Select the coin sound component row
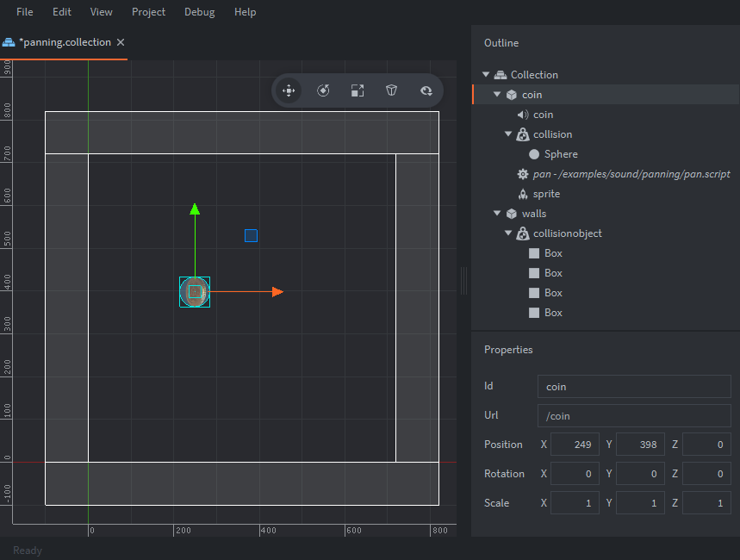The width and height of the screenshot is (740, 560). pyautogui.click(x=606, y=115)
